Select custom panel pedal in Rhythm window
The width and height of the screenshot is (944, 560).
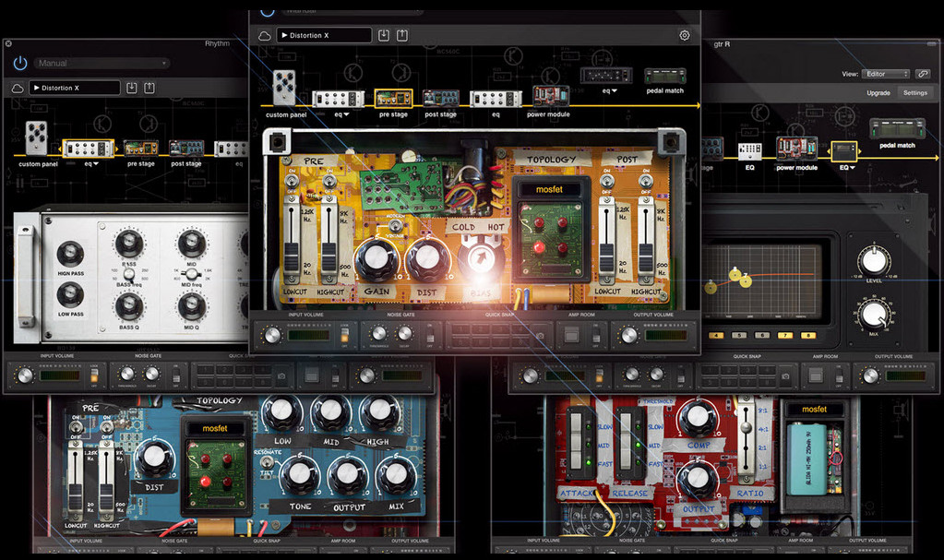pos(37,138)
